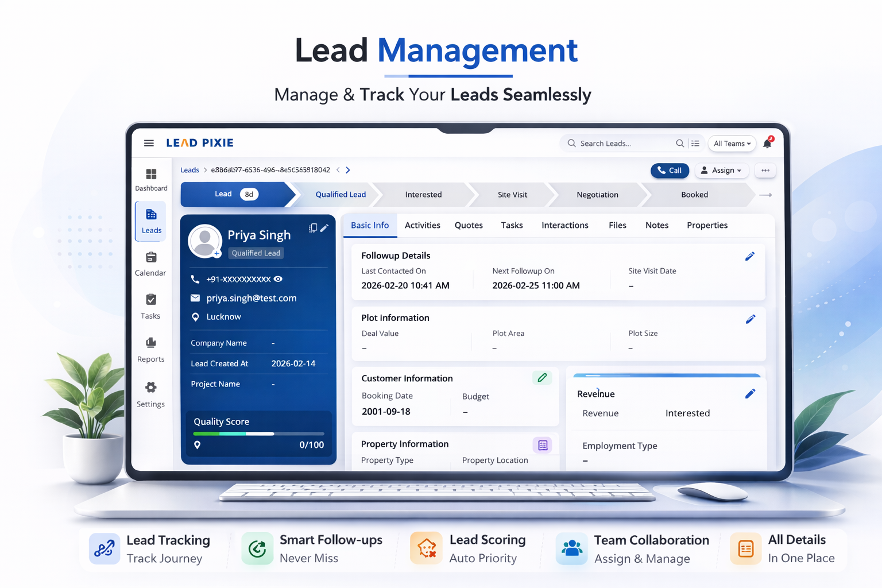Click the Call button

tap(670, 171)
